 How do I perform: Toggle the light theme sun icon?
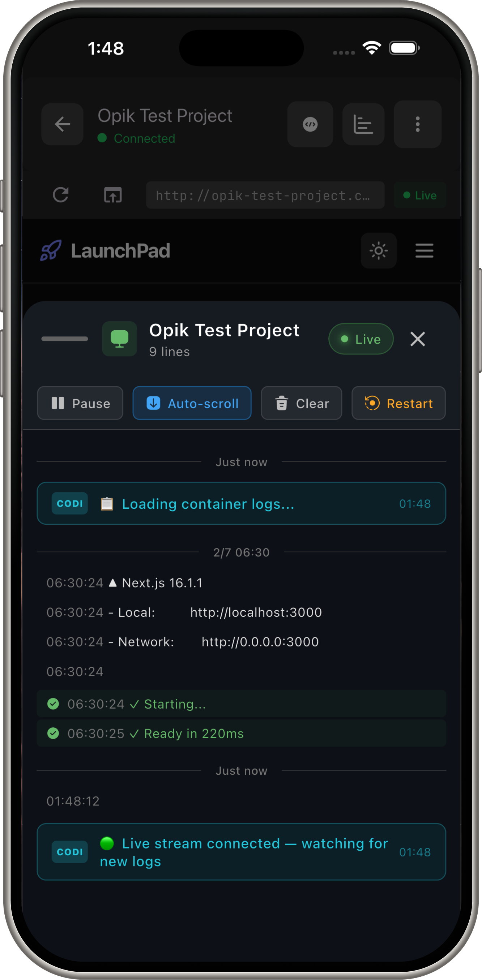[379, 251]
